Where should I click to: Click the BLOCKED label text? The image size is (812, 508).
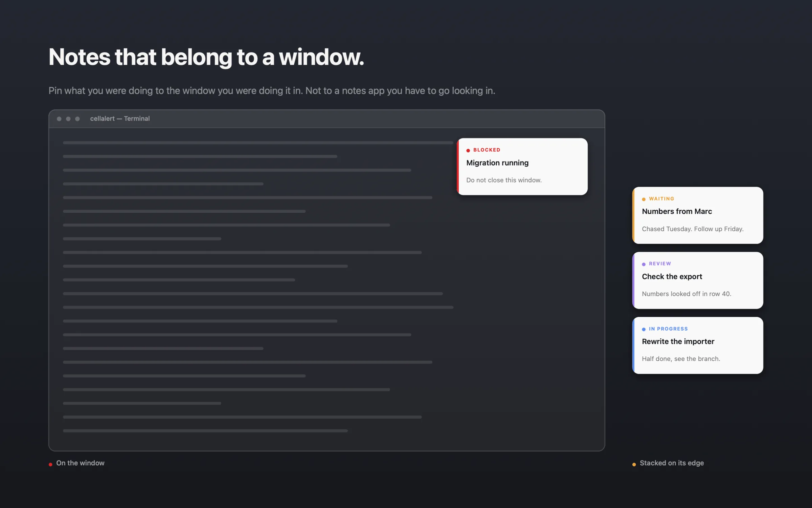click(487, 150)
